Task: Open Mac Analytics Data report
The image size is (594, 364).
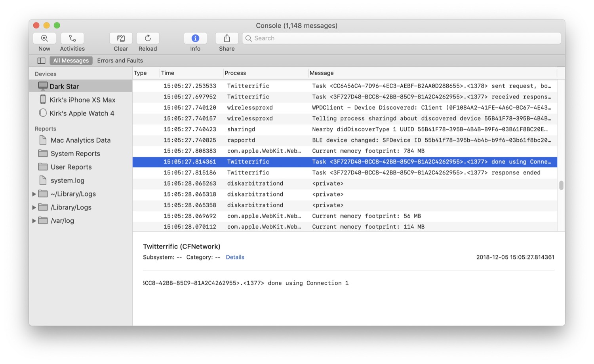Action: [80, 140]
